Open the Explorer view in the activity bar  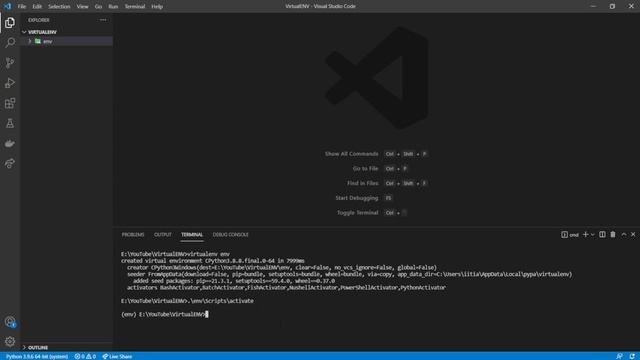10,22
